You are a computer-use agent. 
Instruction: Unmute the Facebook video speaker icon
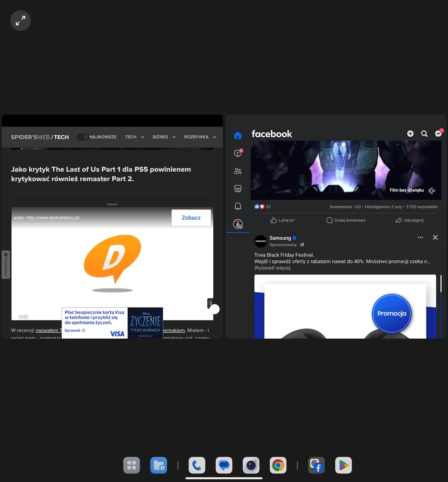pyautogui.click(x=432, y=191)
